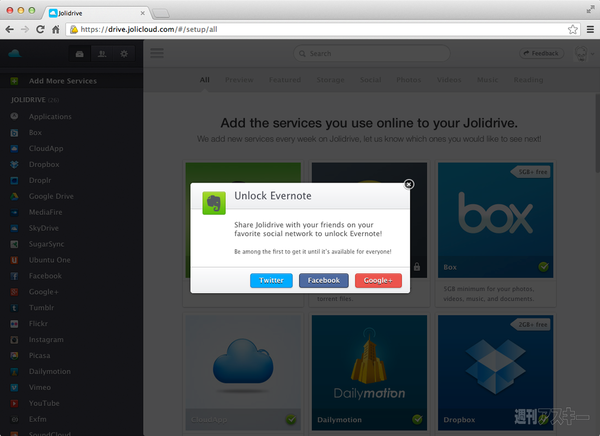Open the friends icon in sidebar toolbar

(x=102, y=54)
